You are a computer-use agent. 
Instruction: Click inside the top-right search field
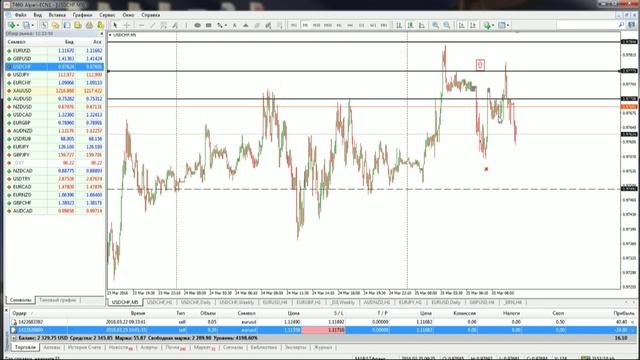click(x=586, y=25)
